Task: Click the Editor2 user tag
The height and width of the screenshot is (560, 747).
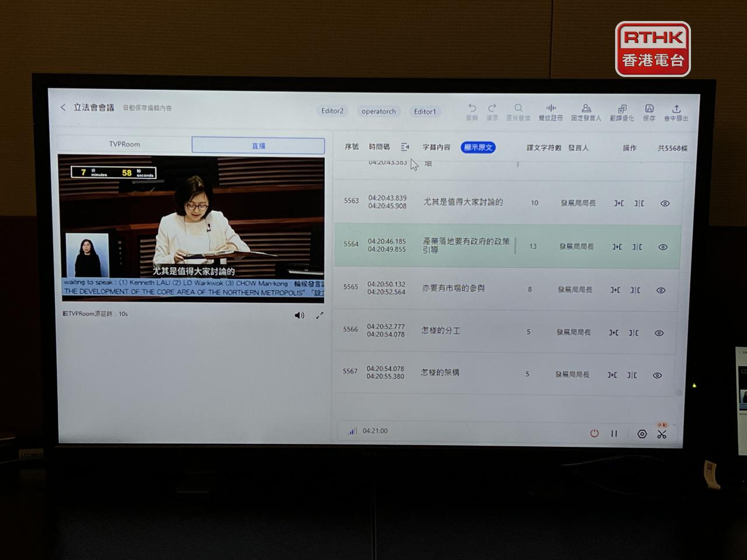Action: point(332,111)
